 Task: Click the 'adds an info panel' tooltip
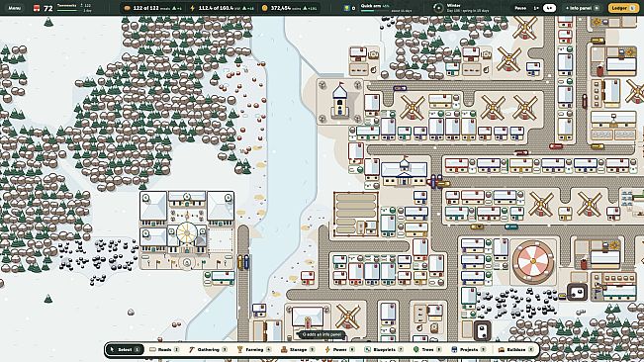tap(322, 334)
